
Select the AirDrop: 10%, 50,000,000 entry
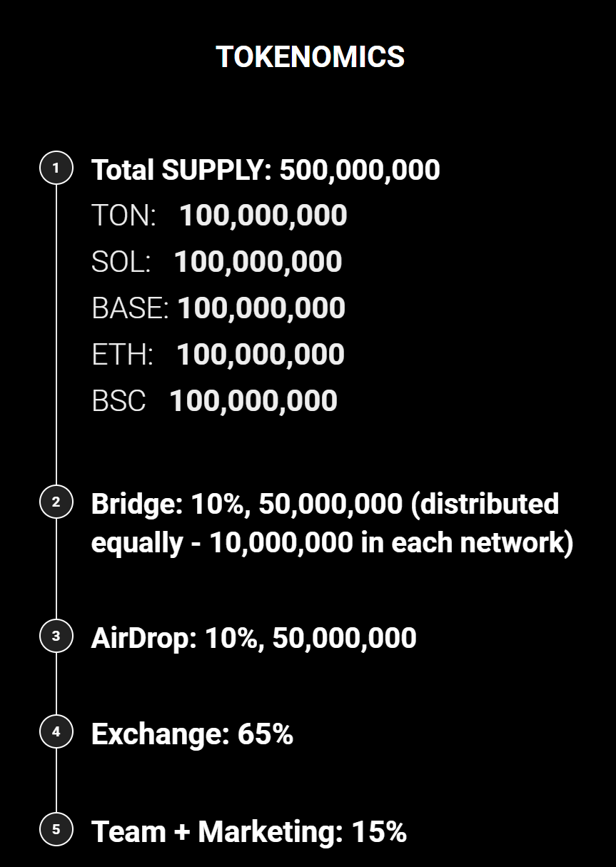click(253, 637)
